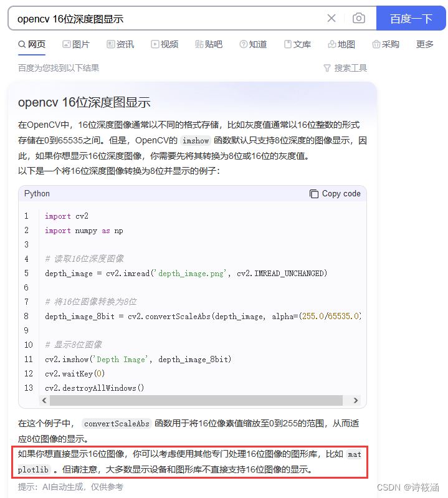Click the '提示：AI自动生成，仅供参考' notice

(x=70, y=487)
